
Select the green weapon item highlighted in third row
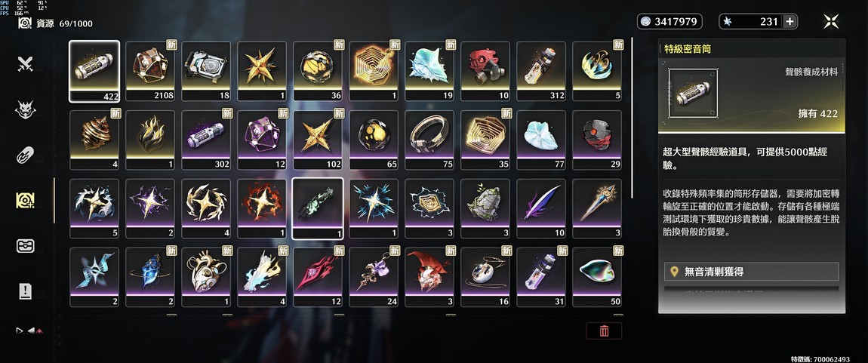(x=317, y=208)
